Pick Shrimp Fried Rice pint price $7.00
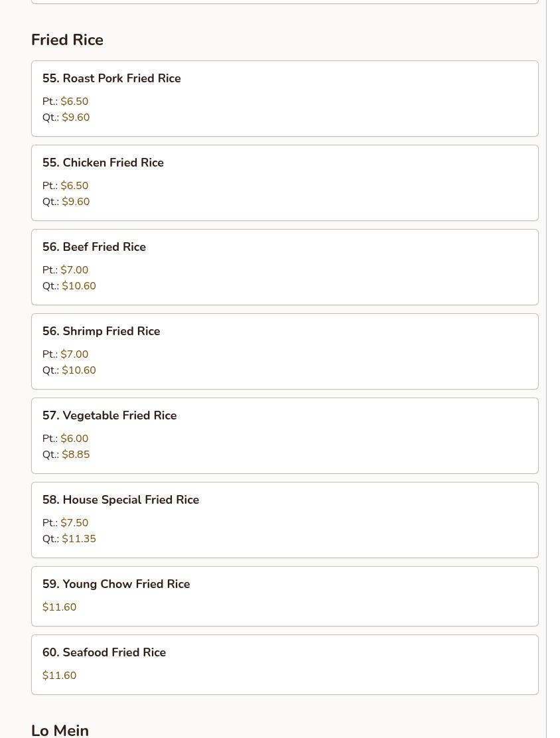 click(74, 354)
